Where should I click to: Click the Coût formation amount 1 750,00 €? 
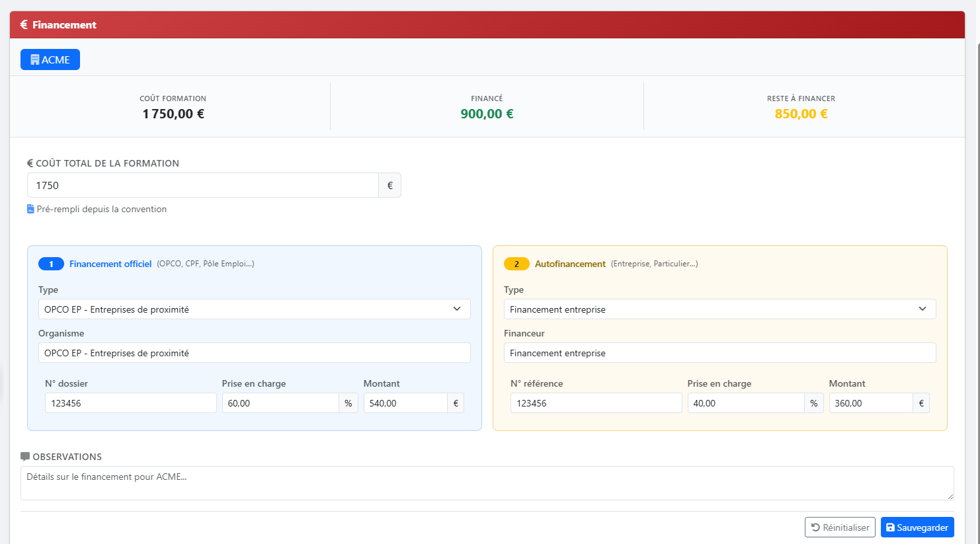pyautogui.click(x=173, y=114)
